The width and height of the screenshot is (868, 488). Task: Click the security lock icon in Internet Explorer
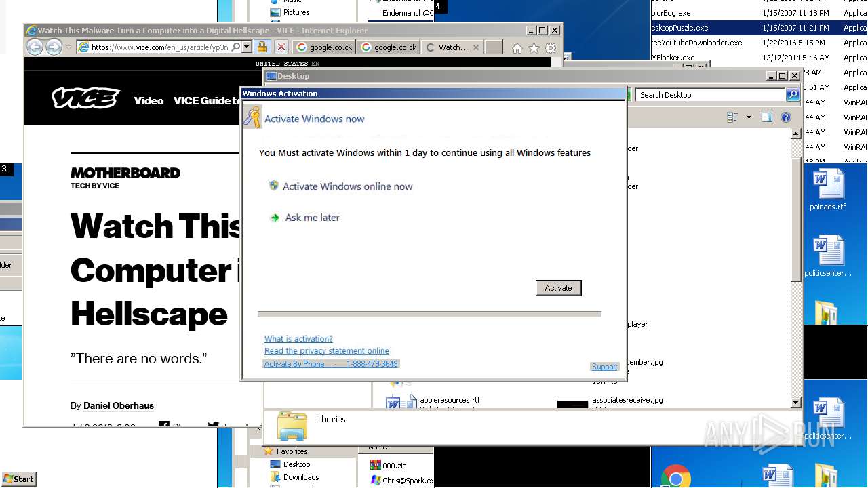click(x=262, y=47)
